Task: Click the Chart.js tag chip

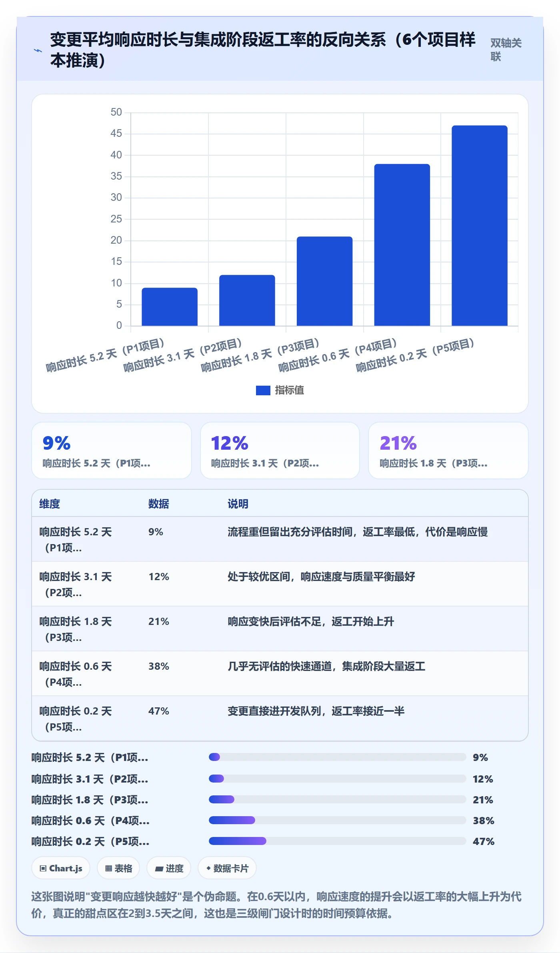Action: (x=61, y=868)
